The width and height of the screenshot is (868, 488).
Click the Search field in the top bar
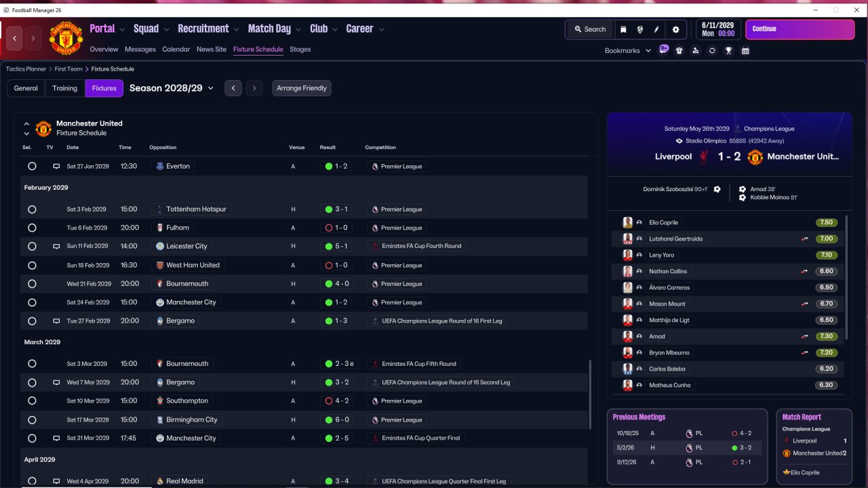coord(589,29)
